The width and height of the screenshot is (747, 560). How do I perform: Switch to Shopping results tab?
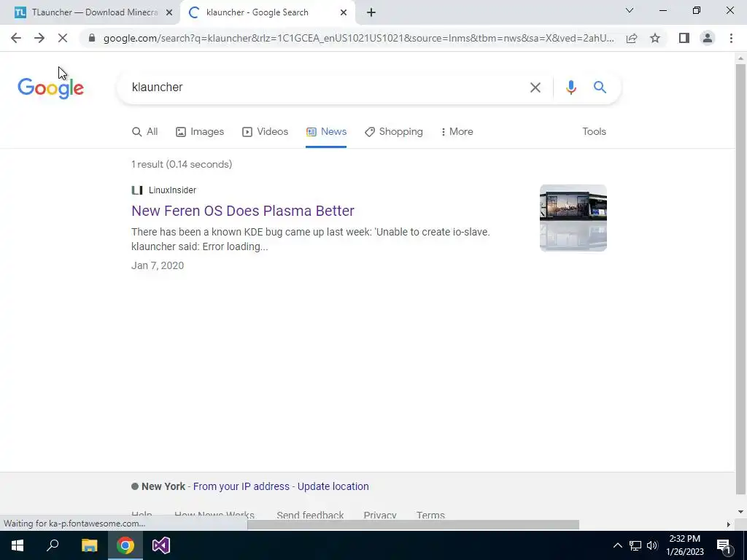click(x=394, y=132)
